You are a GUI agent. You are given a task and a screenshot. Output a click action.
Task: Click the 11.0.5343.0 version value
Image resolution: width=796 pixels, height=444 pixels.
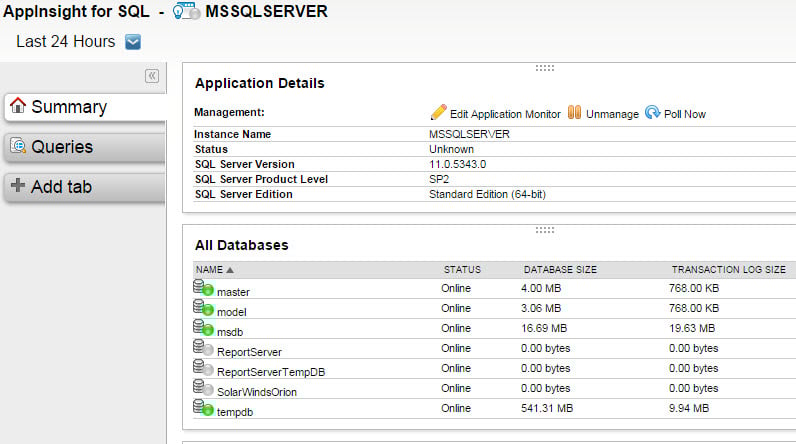click(457, 164)
